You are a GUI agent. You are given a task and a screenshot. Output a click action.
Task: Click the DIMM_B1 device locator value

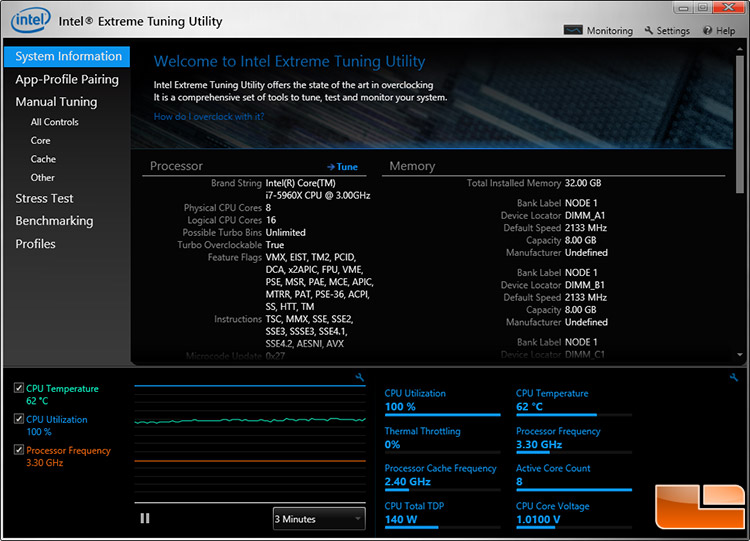[585, 285]
